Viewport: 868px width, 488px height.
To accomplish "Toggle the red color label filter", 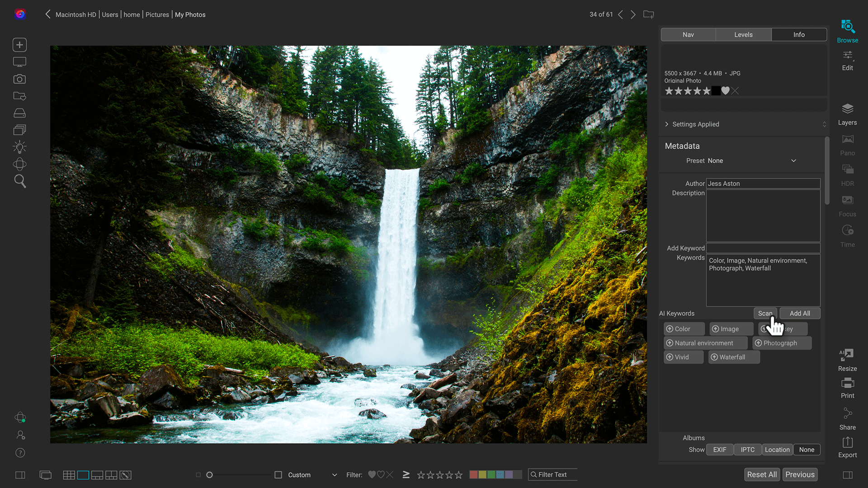I will 473,474.
